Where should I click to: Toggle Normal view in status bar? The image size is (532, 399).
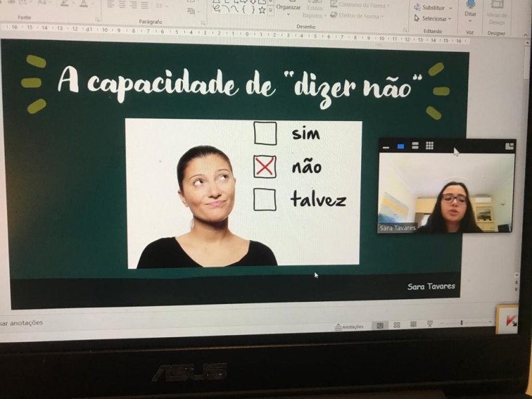click(380, 326)
